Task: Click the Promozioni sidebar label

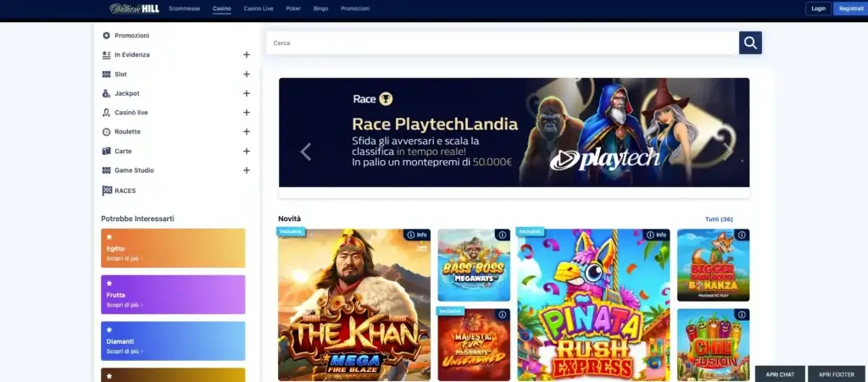Action: [131, 36]
